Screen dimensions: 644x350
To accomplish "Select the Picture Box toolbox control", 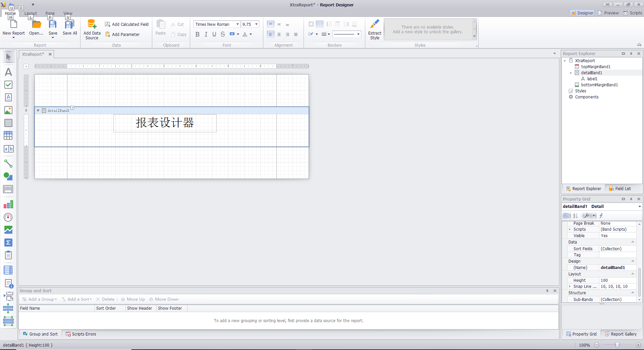I will (x=8, y=110).
